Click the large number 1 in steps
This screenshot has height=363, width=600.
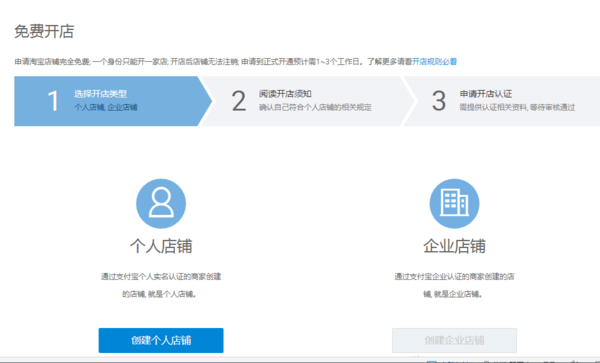(x=54, y=101)
